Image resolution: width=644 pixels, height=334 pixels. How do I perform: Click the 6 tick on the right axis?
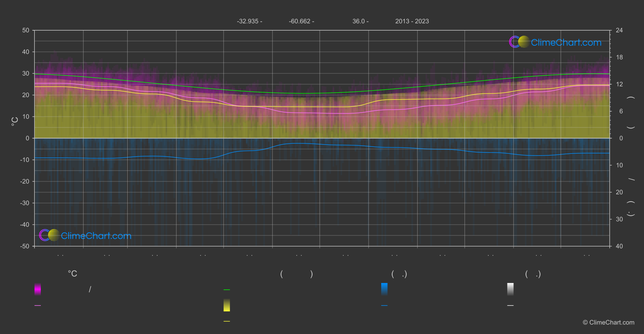point(621,111)
